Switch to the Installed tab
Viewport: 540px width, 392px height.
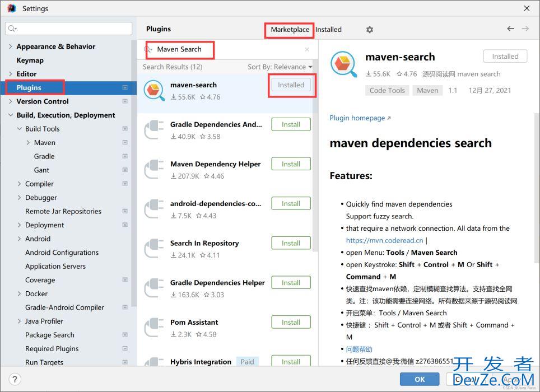point(329,30)
